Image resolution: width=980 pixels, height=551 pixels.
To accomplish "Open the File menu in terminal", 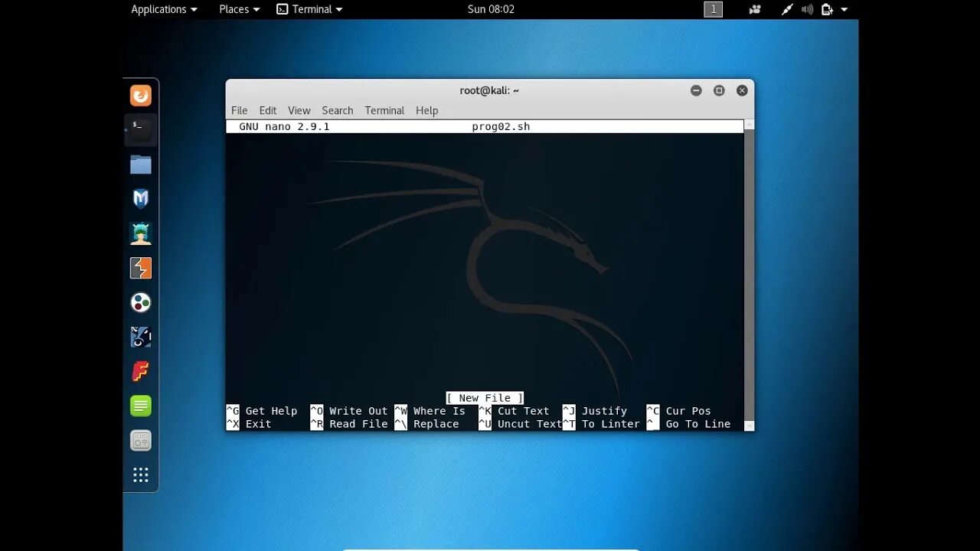I will 240,110.
